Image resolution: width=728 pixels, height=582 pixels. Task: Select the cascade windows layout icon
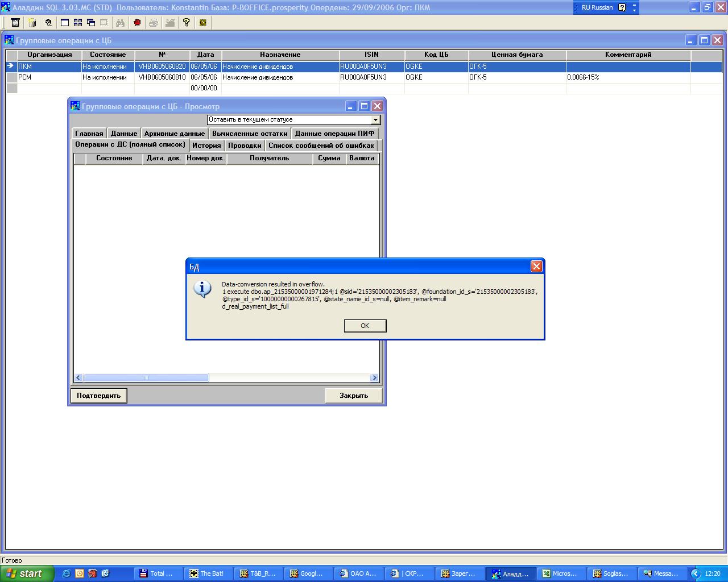(91, 23)
